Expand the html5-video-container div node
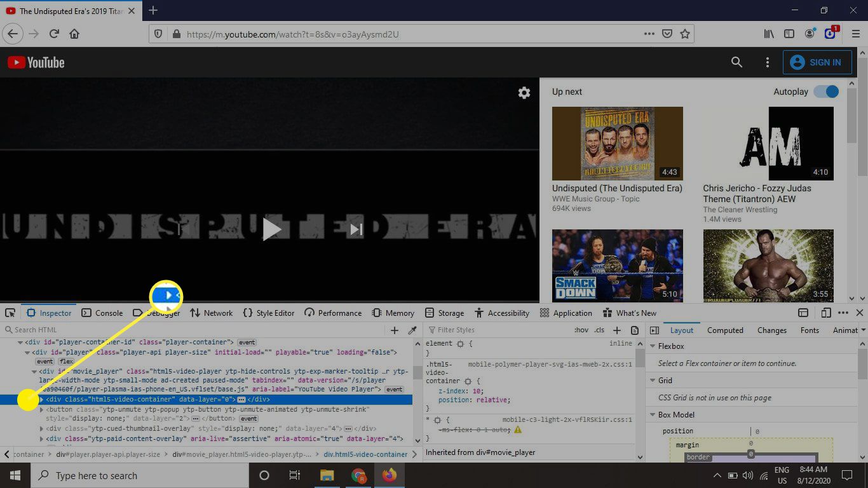868x488 pixels. [42, 400]
